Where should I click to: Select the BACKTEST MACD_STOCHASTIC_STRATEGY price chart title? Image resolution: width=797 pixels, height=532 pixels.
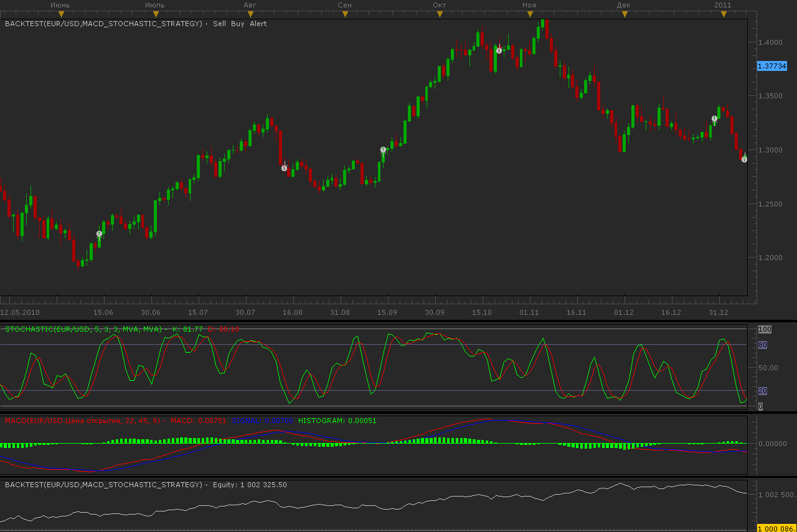105,24
